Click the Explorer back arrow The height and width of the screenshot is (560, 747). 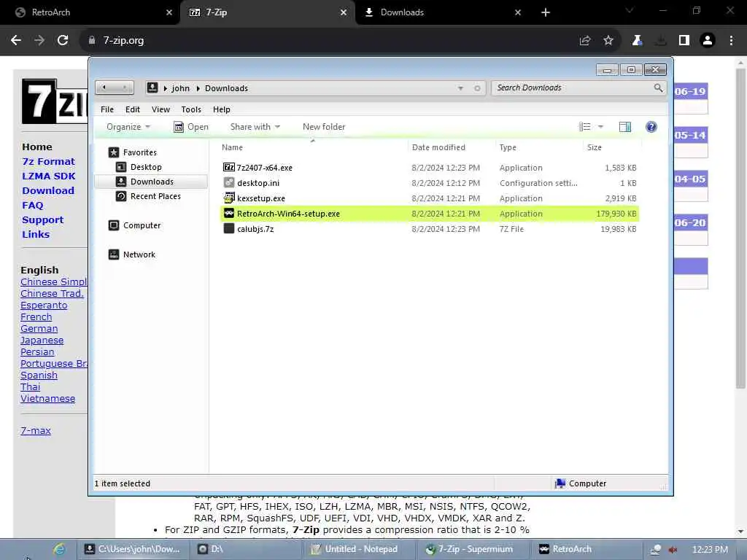pos(104,87)
